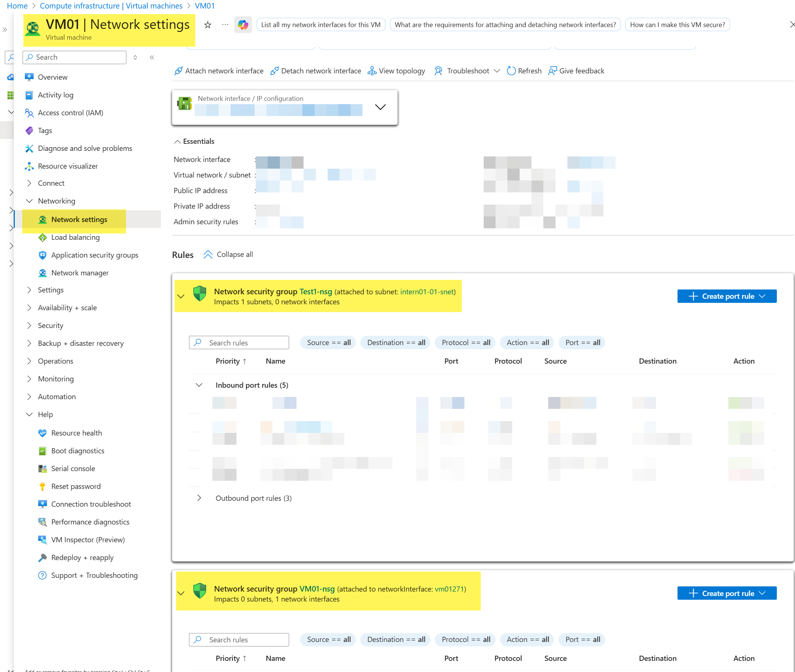Open Access control (IAM)

70,112
